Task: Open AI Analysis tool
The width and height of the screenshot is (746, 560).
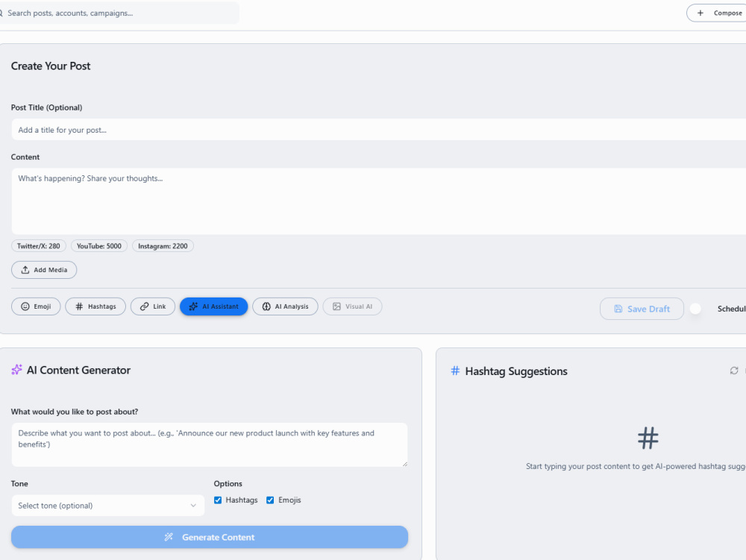Action: pos(285,306)
